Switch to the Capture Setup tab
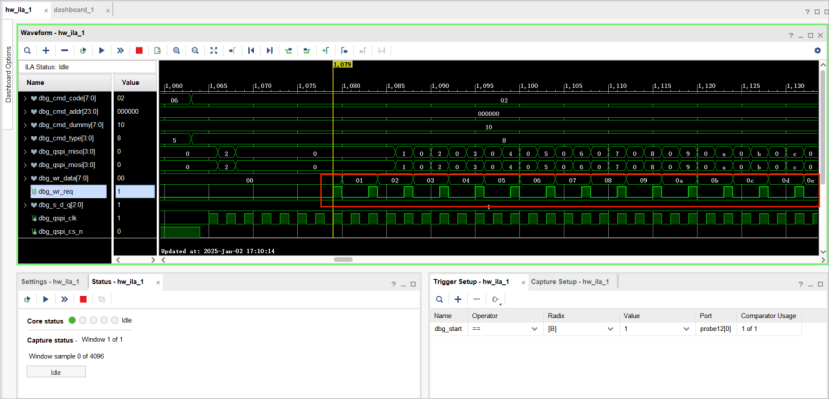The image size is (829, 399). (x=569, y=282)
